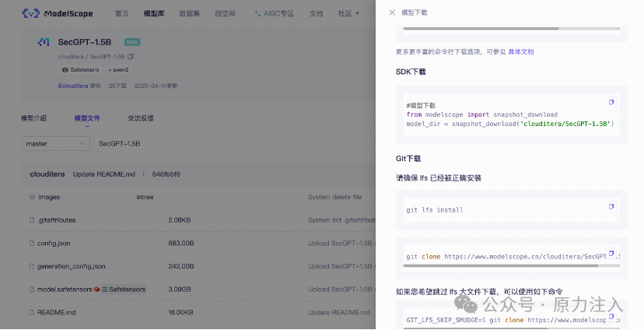
Task: Click the commit hash 648fb5f6
Action: (166, 174)
